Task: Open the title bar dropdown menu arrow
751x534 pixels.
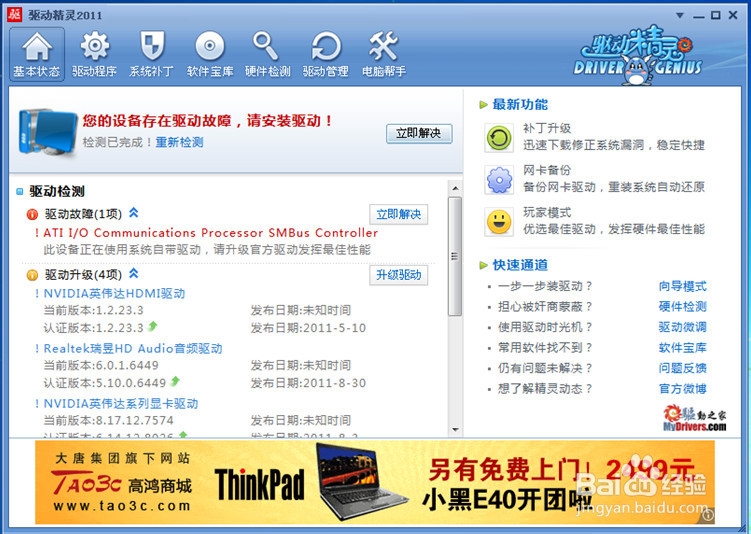Action: coord(680,15)
